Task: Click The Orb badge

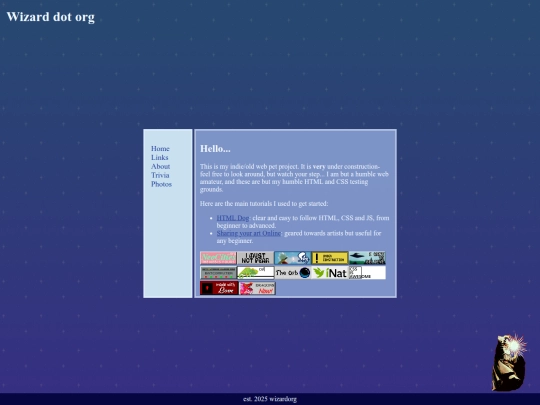Action: coord(292,273)
